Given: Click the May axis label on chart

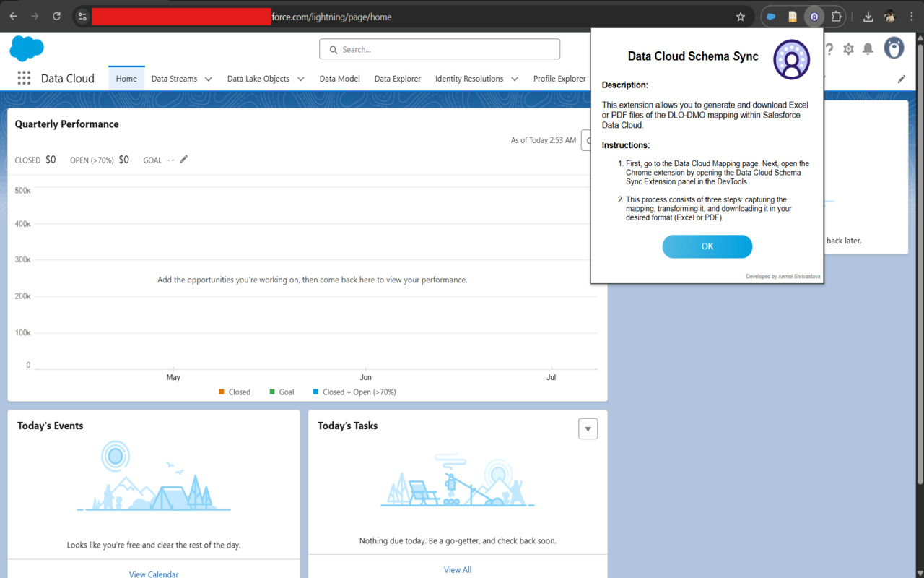Looking at the screenshot, I should pos(173,377).
